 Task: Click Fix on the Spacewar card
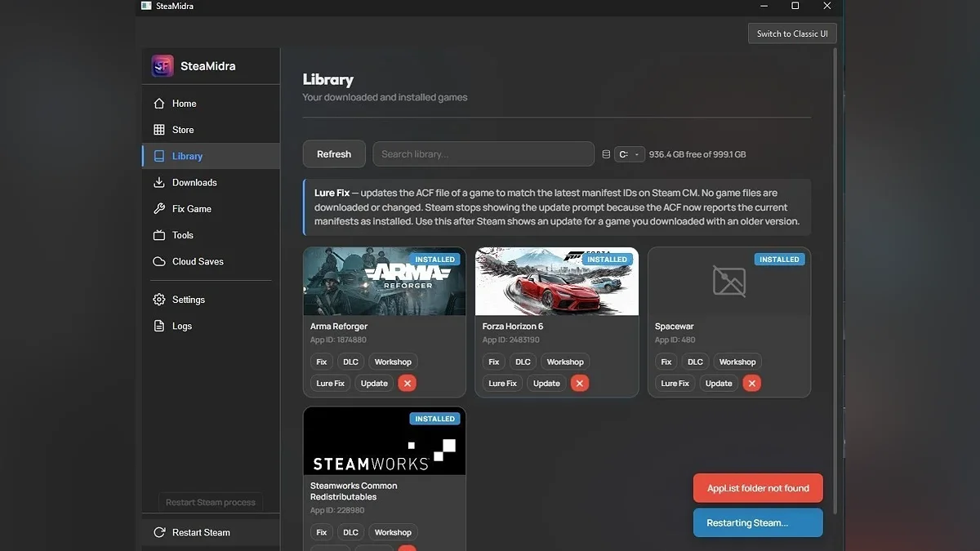click(x=666, y=362)
